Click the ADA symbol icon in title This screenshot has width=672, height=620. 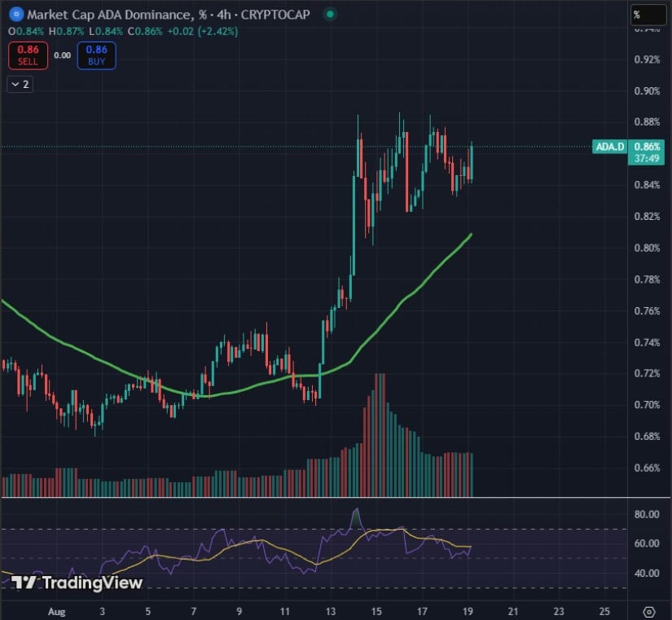[16, 15]
